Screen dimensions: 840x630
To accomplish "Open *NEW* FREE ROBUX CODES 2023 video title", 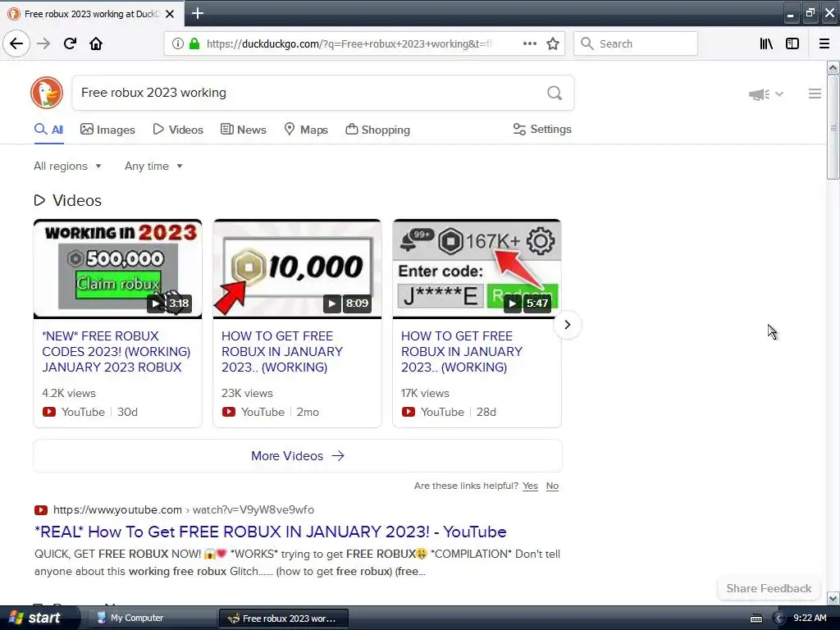I will pyautogui.click(x=116, y=351).
